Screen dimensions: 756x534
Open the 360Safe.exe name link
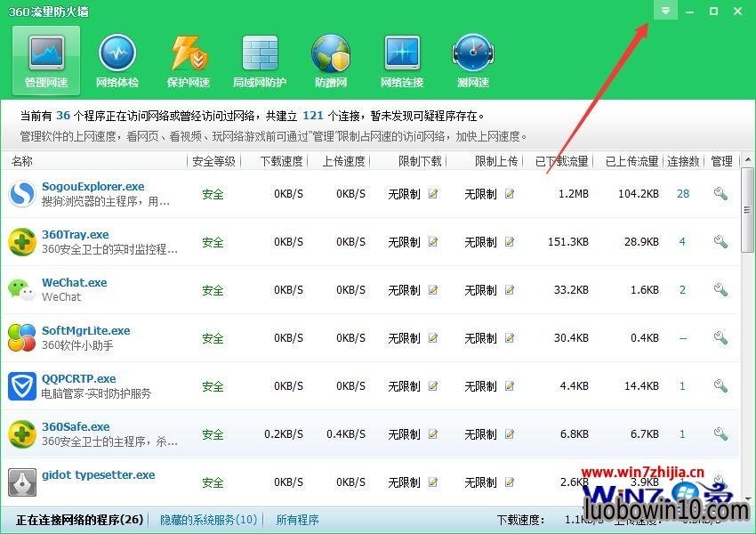[x=76, y=426]
